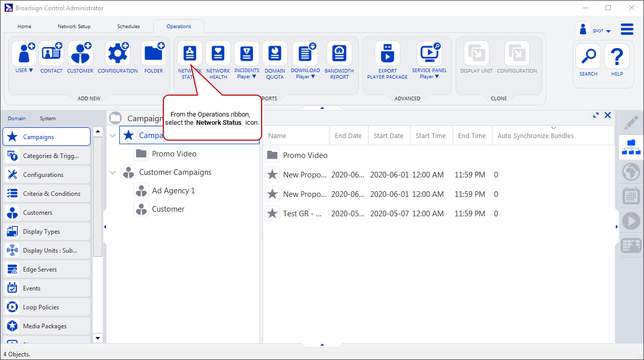Select the Network Status icon
The height and width of the screenshot is (360, 644).
(190, 53)
